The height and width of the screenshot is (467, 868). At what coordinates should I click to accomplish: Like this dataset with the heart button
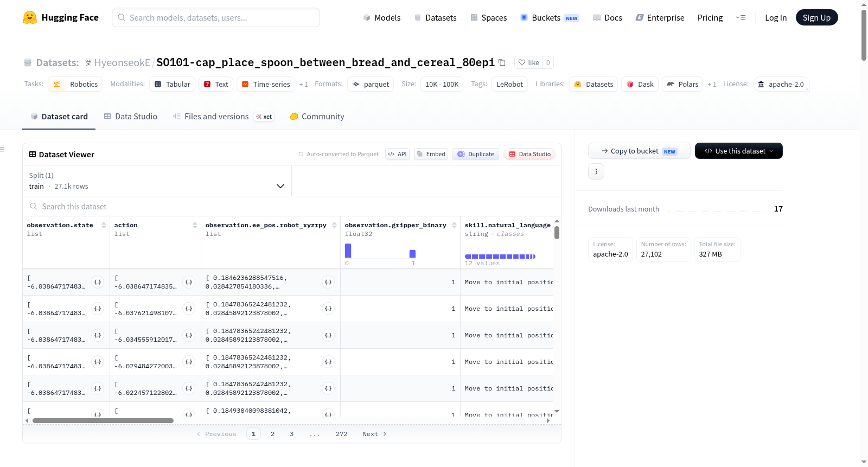[x=528, y=62]
